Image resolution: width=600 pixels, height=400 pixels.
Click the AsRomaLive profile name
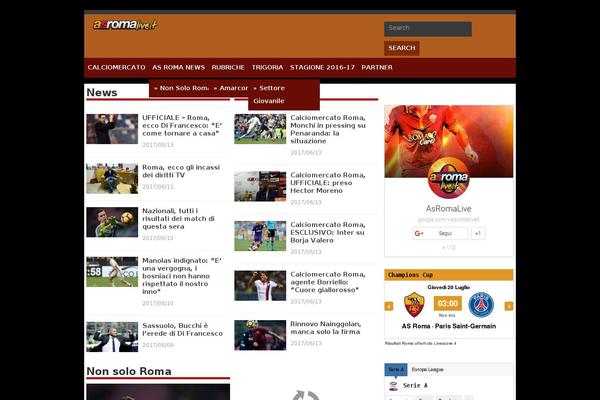coord(448,209)
